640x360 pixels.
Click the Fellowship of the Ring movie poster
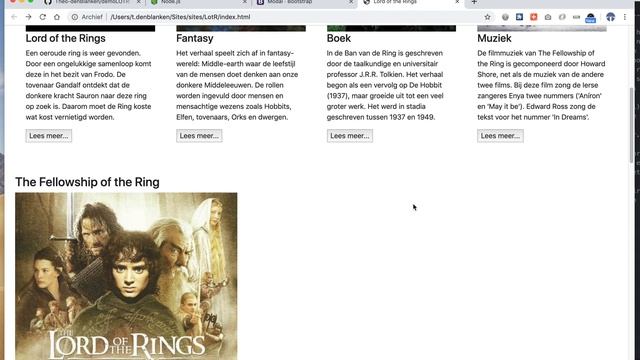point(126,276)
